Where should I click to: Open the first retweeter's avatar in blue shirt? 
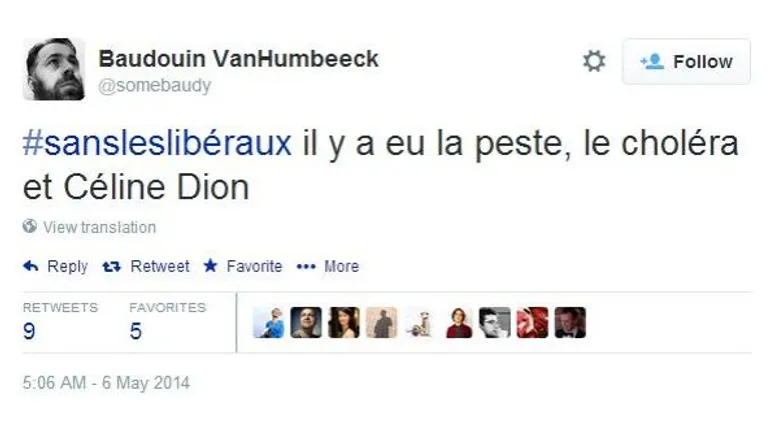coord(268,323)
